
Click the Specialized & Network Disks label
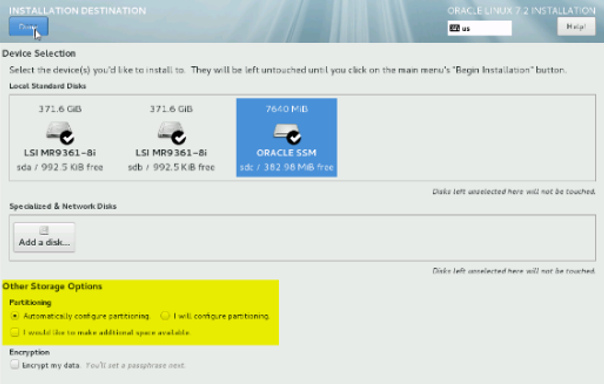pos(63,206)
